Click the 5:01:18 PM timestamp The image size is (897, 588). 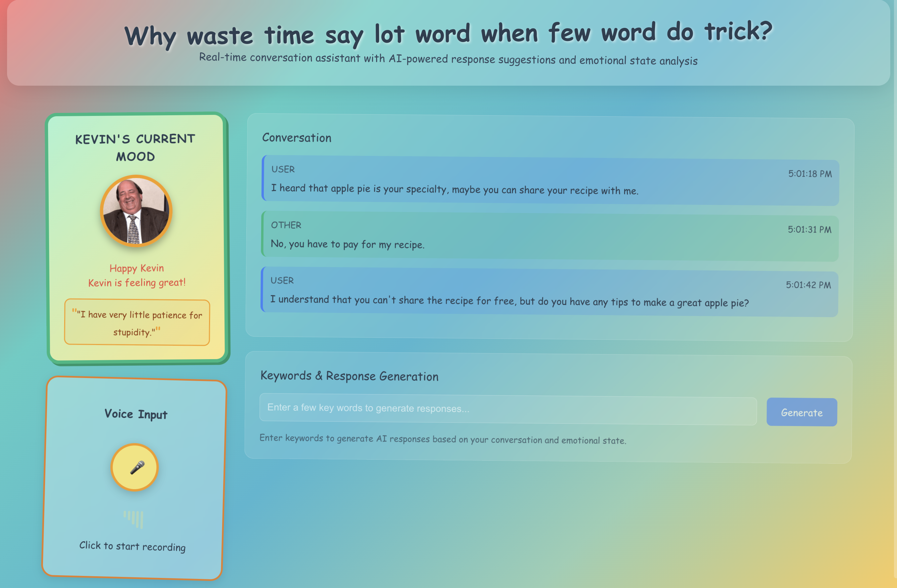point(810,174)
